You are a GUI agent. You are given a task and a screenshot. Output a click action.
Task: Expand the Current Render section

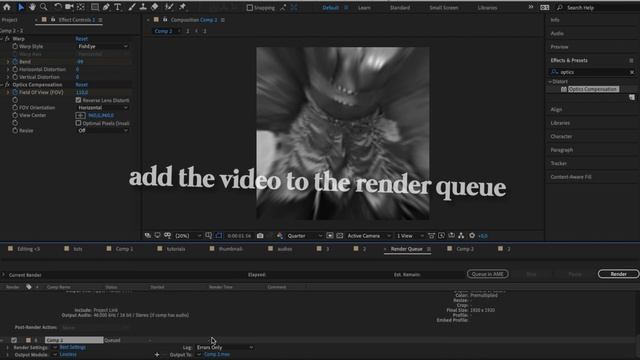click(x=4, y=275)
